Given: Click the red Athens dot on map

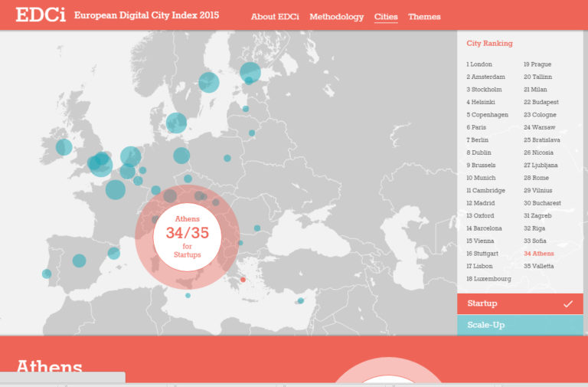Looking at the screenshot, I should click(243, 280).
